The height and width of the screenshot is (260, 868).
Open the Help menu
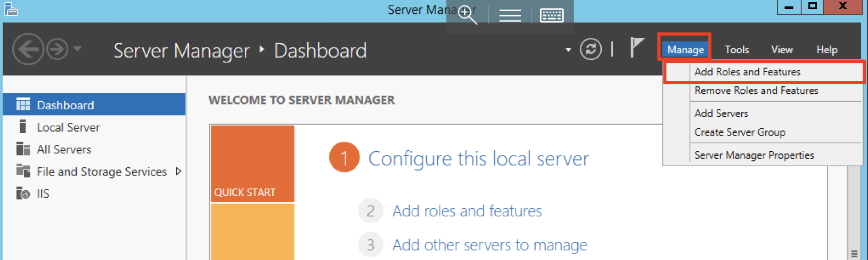coord(826,50)
